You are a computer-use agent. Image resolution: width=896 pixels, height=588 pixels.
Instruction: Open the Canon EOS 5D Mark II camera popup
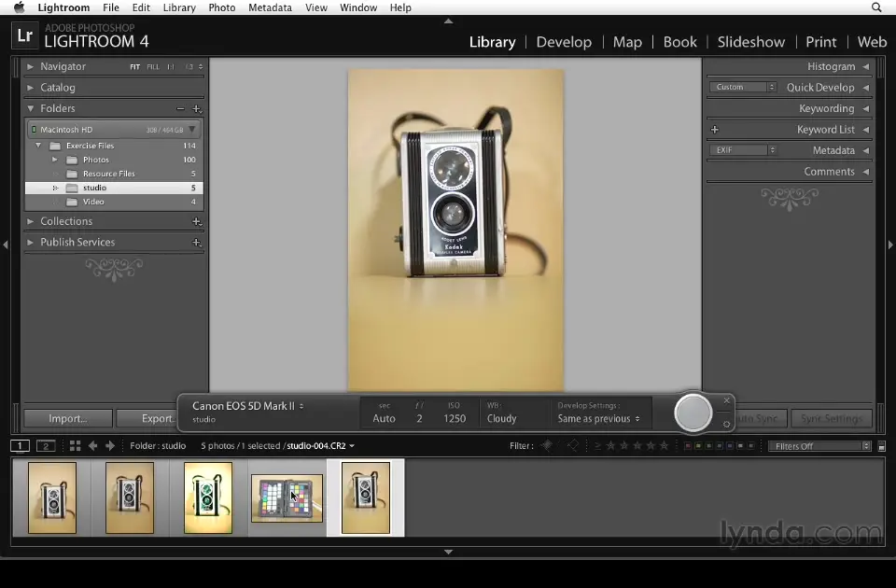(x=248, y=406)
